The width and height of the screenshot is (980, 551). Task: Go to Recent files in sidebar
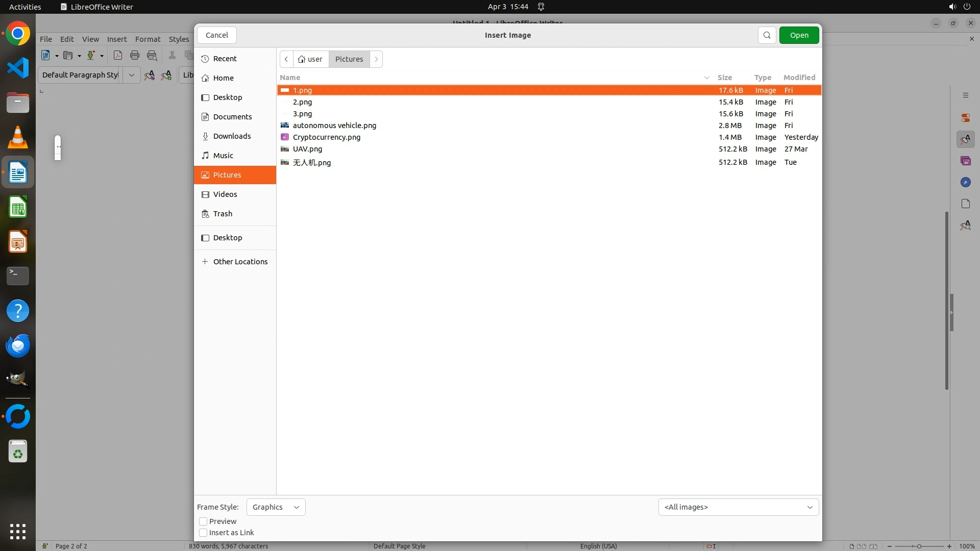pos(225,59)
